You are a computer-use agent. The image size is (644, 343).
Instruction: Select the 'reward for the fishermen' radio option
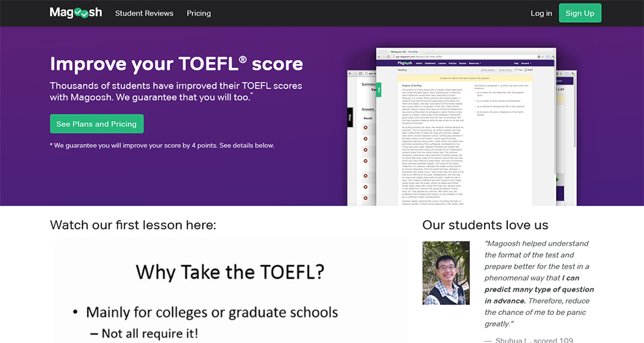476,94
